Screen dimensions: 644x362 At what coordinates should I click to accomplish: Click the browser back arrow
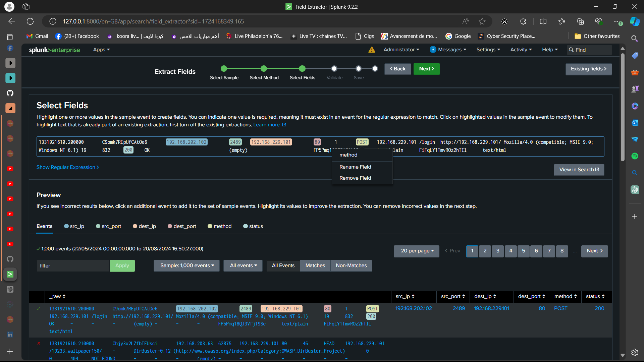click(x=12, y=21)
